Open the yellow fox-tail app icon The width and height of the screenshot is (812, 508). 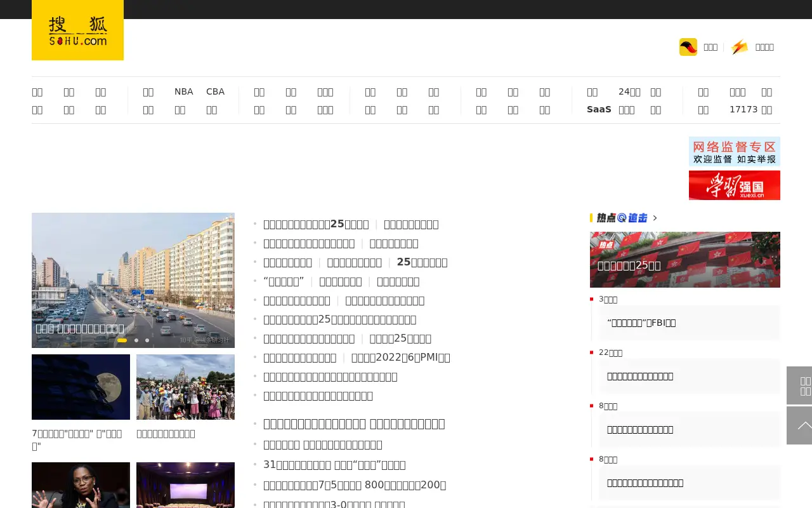point(688,47)
